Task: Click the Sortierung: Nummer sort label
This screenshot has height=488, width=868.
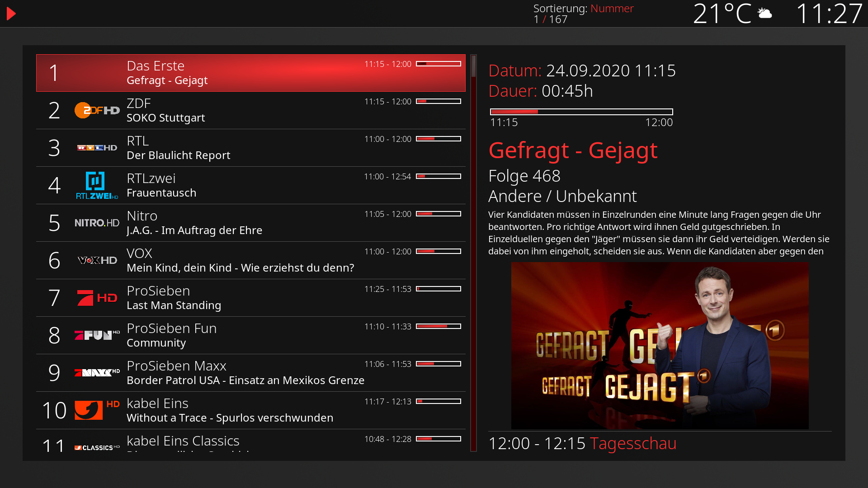Action: click(x=584, y=8)
